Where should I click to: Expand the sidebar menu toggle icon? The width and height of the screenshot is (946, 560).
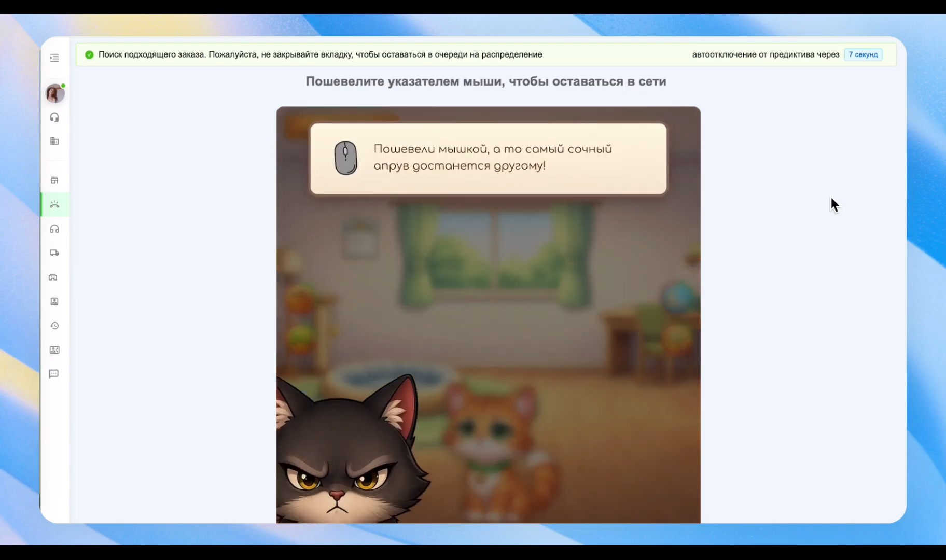[54, 58]
